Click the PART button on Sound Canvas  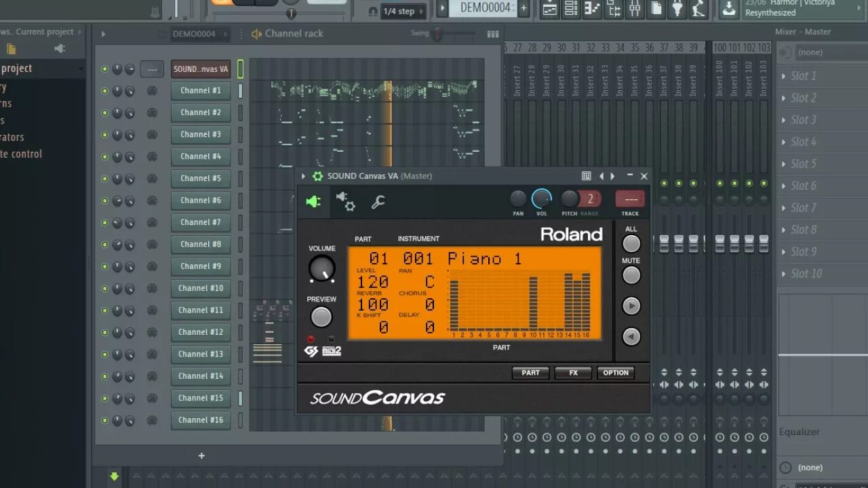coord(531,373)
